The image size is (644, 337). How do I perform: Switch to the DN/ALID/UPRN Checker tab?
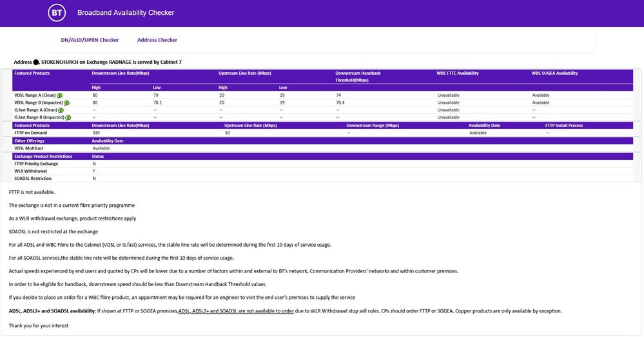click(90, 40)
